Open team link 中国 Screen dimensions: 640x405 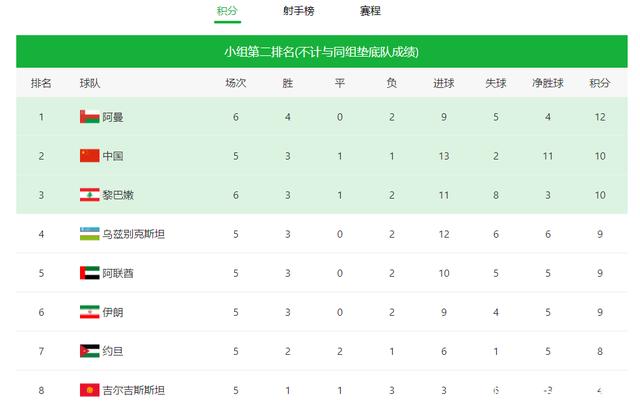(x=113, y=156)
